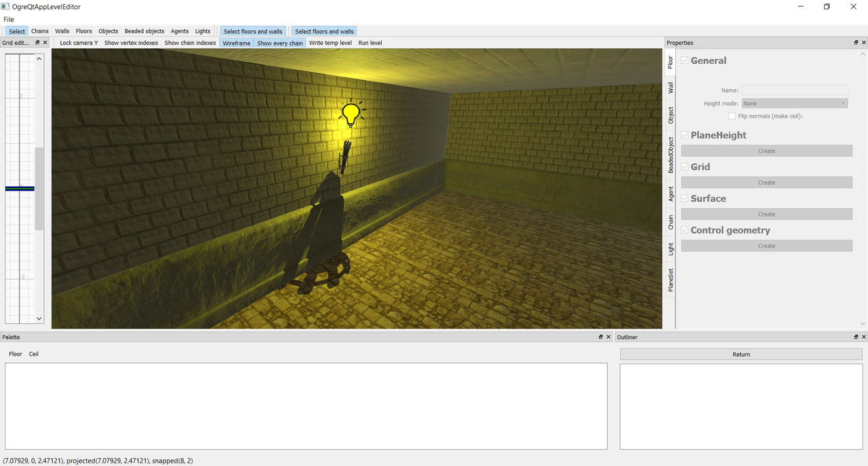Screen dimensions: 868x466
Task: Click Run level
Action: (370, 43)
